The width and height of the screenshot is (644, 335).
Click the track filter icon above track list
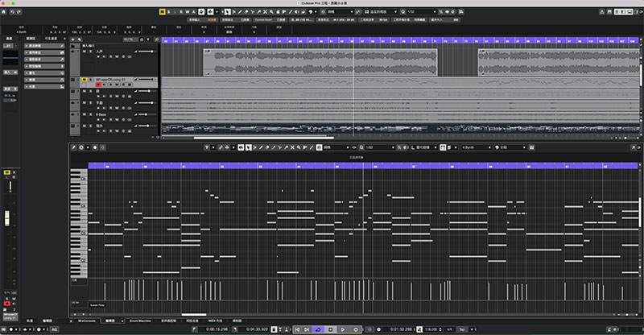click(148, 39)
